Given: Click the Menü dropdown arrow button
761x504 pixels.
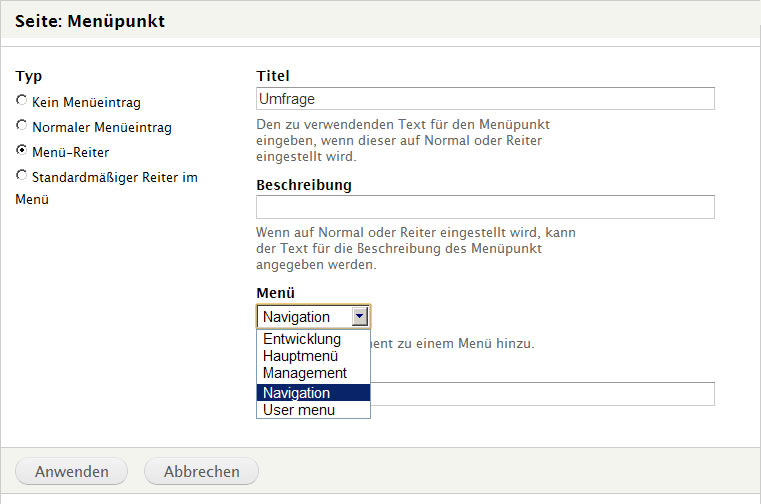Looking at the screenshot, I should tap(360, 317).
